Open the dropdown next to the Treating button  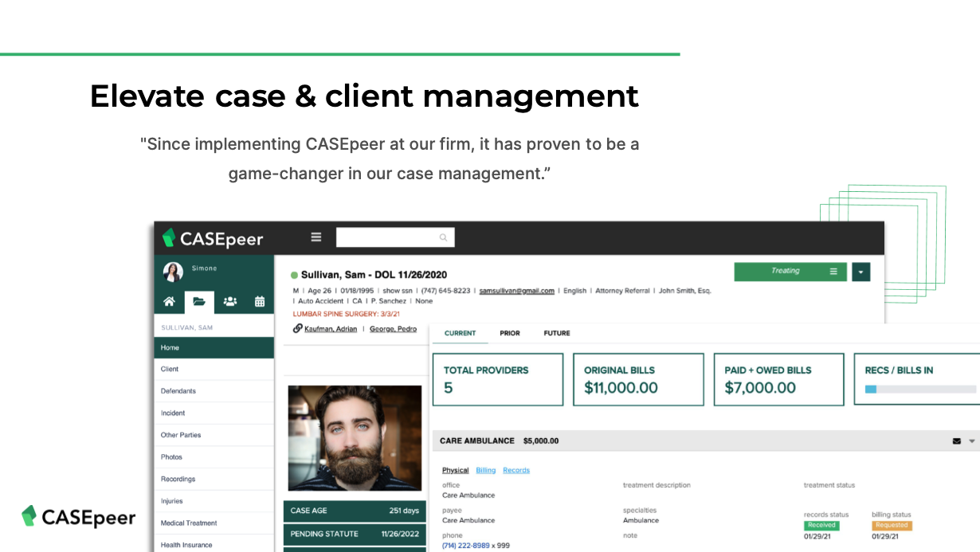pyautogui.click(x=860, y=272)
